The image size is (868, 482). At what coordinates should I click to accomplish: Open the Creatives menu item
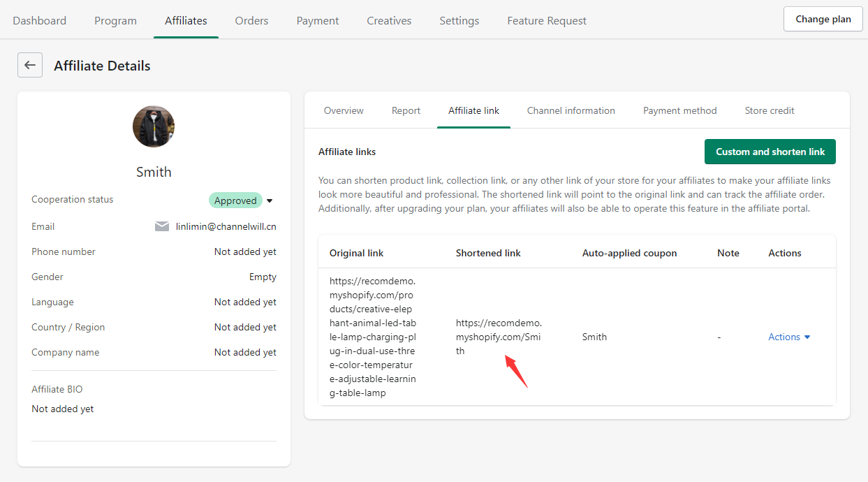coord(389,20)
